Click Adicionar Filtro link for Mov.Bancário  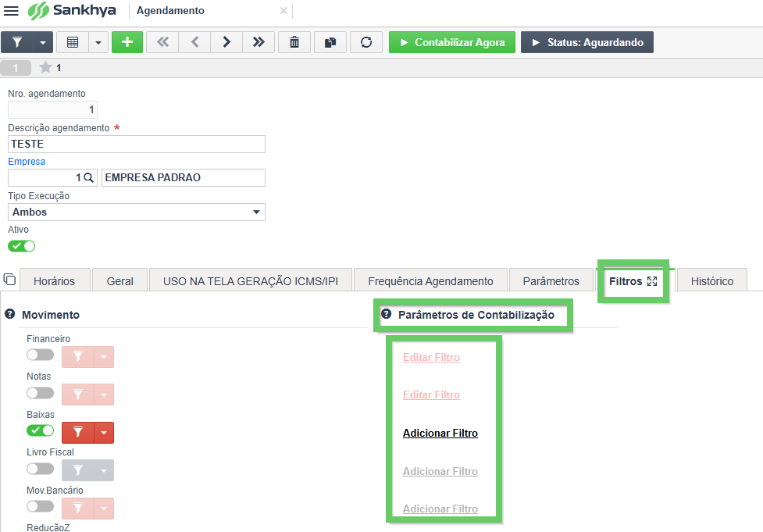coord(440,509)
